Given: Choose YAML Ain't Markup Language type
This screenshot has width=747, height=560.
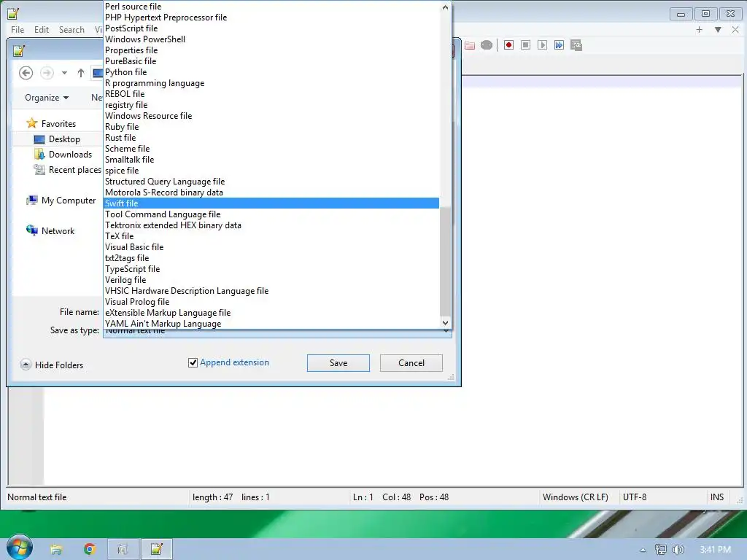Looking at the screenshot, I should 271,324.
